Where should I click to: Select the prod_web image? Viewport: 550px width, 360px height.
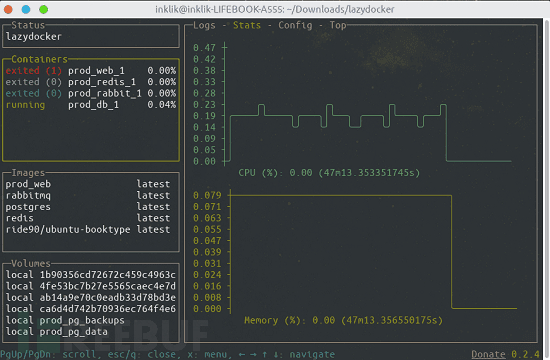pos(88,184)
